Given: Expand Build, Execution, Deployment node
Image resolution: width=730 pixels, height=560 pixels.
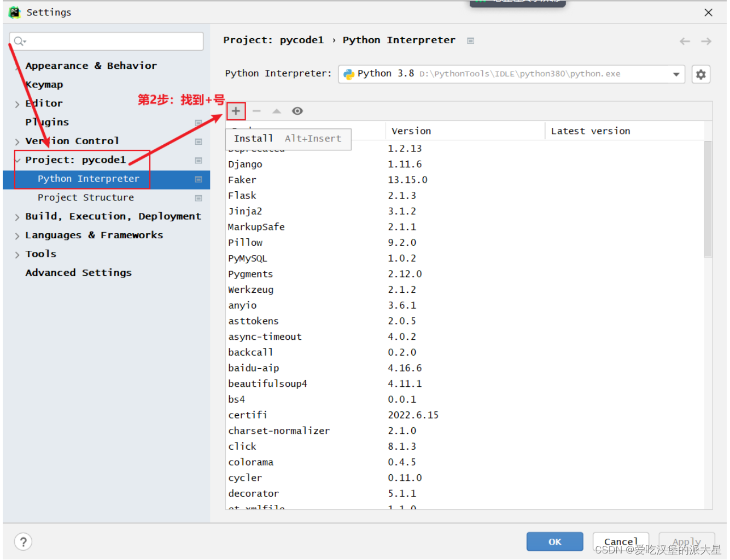Looking at the screenshot, I should coord(17,216).
